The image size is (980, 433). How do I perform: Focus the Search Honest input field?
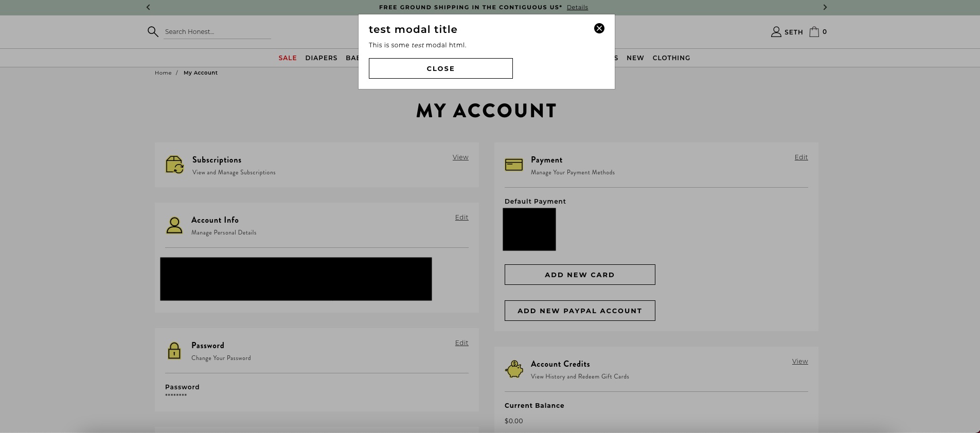click(x=217, y=32)
